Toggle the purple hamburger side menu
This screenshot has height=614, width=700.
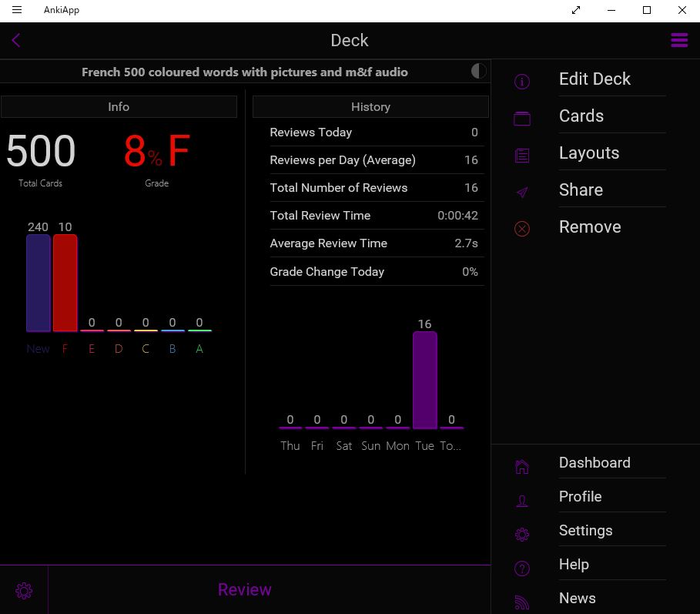679,41
